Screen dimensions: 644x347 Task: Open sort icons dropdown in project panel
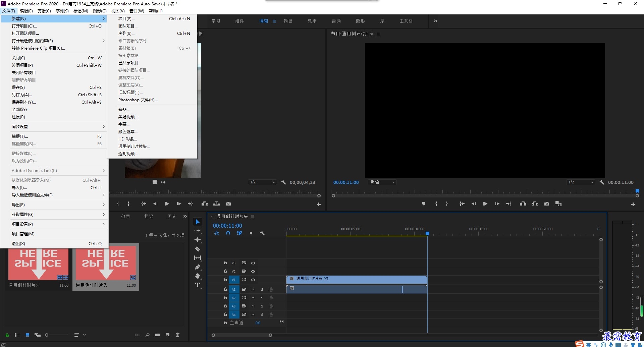pyautogui.click(x=79, y=335)
